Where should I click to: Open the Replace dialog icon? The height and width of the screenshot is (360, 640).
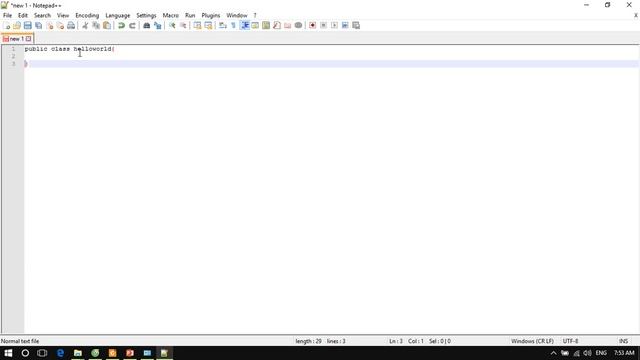click(x=158, y=25)
